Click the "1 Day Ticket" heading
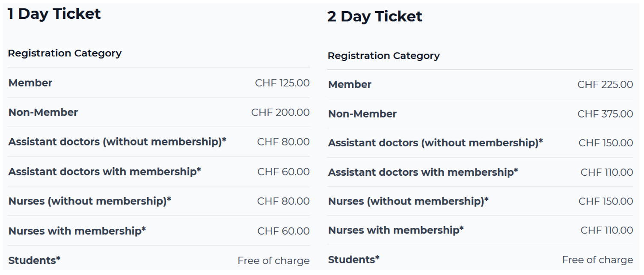The width and height of the screenshot is (644, 275). pos(54,14)
